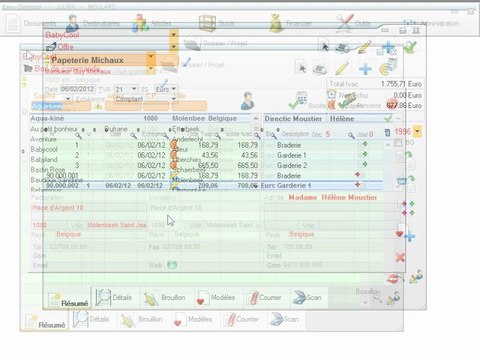Screen dimensions: 480x360
Task: Click the Dossier / Projet folder icon in Offre window
Action: click(192, 44)
